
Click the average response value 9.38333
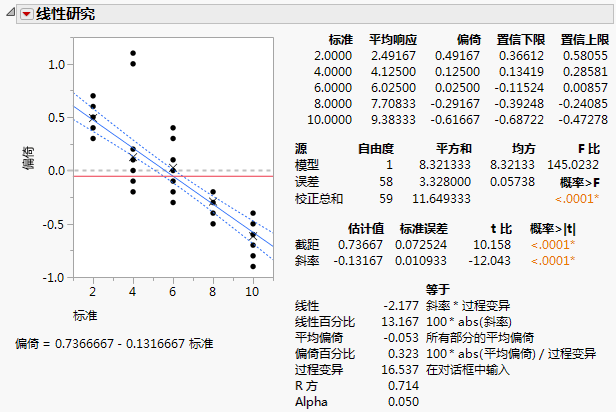393,119
